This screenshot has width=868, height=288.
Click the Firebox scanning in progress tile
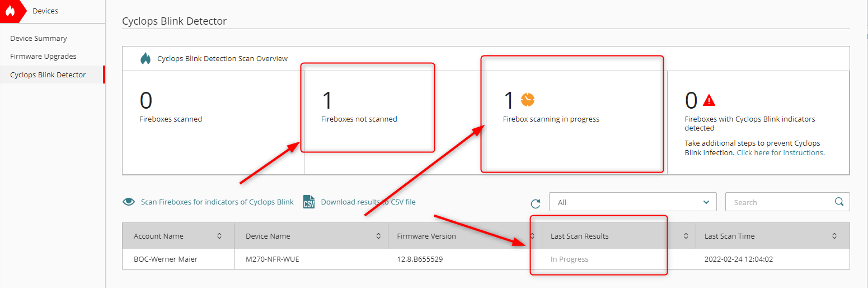point(576,123)
